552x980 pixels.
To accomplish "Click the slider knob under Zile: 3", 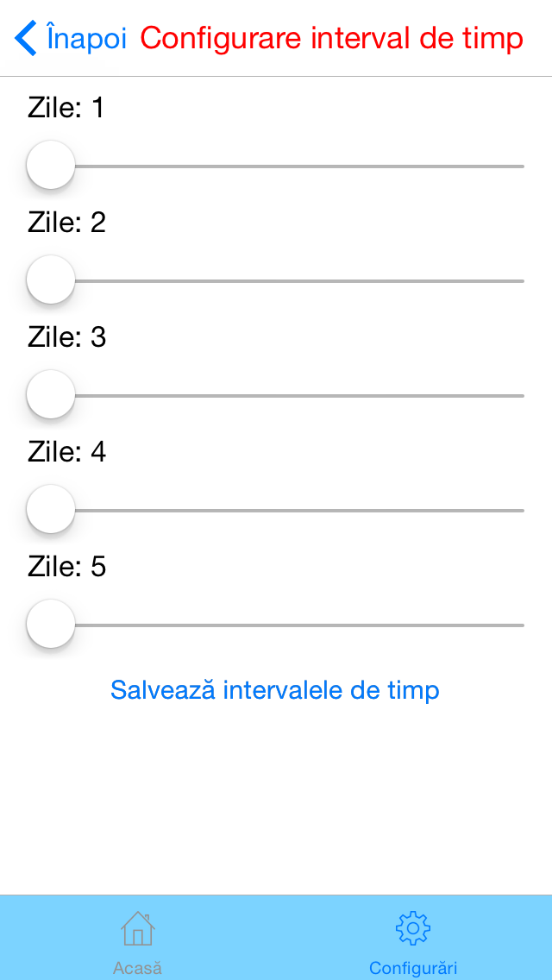I will 51,394.
